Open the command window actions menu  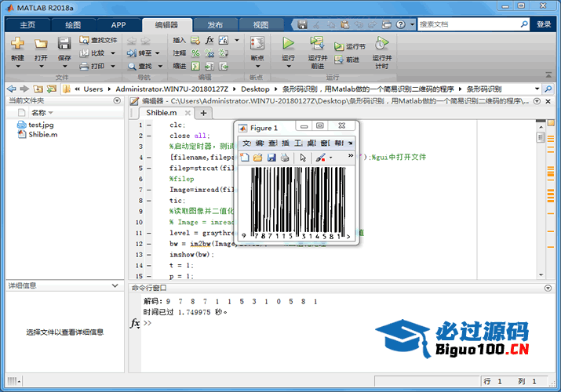click(x=548, y=288)
